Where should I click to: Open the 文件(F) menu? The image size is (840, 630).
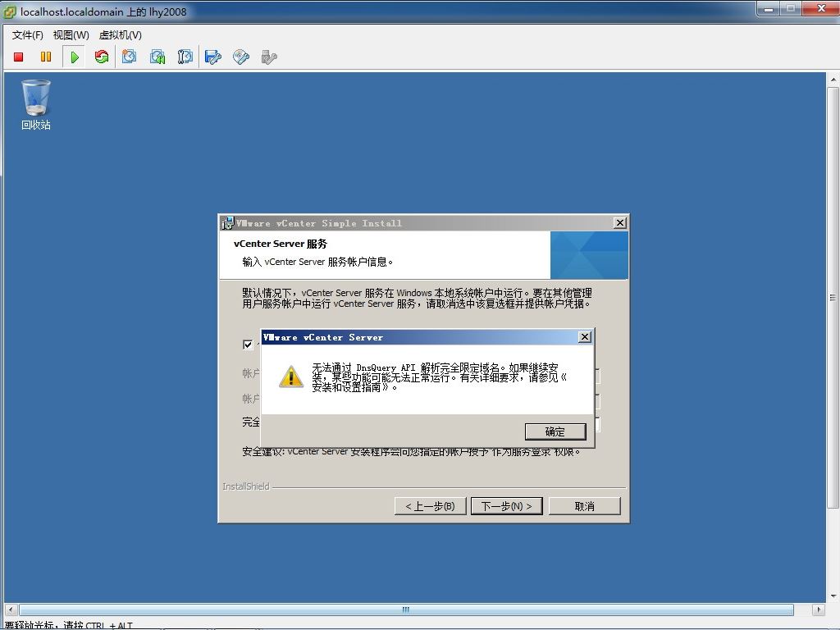[27, 35]
